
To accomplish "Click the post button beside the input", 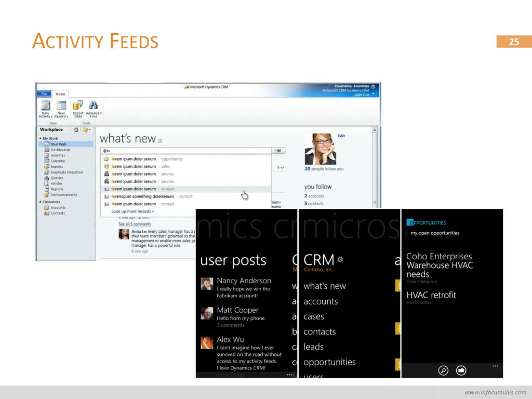I will coord(278,151).
